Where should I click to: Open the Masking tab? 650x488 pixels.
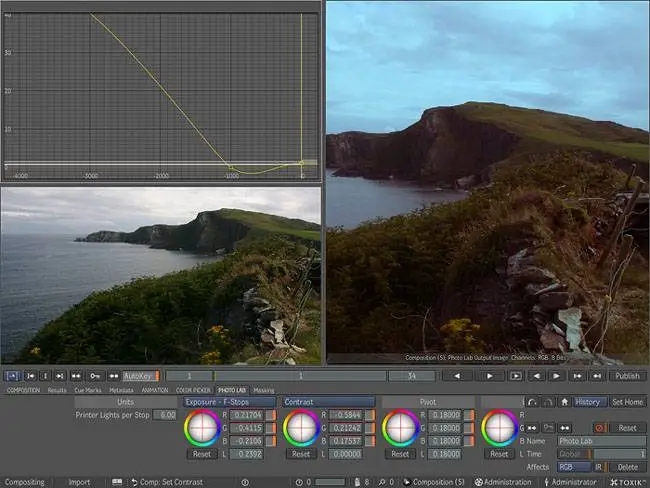coord(263,390)
